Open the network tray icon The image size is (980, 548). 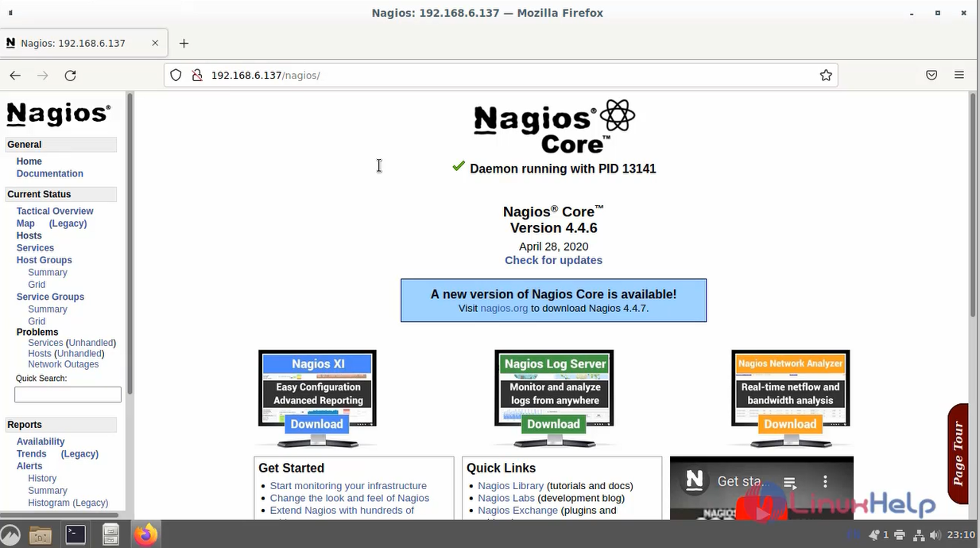pyautogui.click(x=919, y=535)
